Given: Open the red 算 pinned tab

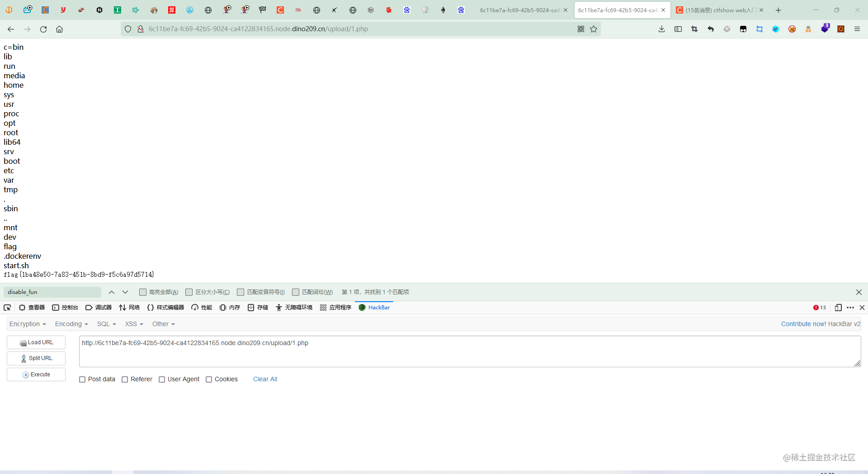Looking at the screenshot, I should (x=172, y=10).
